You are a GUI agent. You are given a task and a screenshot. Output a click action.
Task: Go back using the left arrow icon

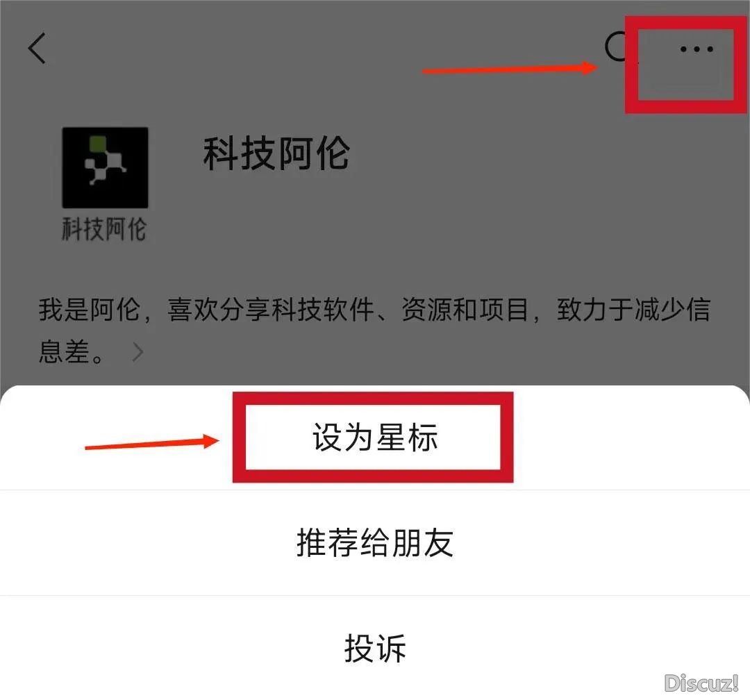pyautogui.click(x=37, y=48)
